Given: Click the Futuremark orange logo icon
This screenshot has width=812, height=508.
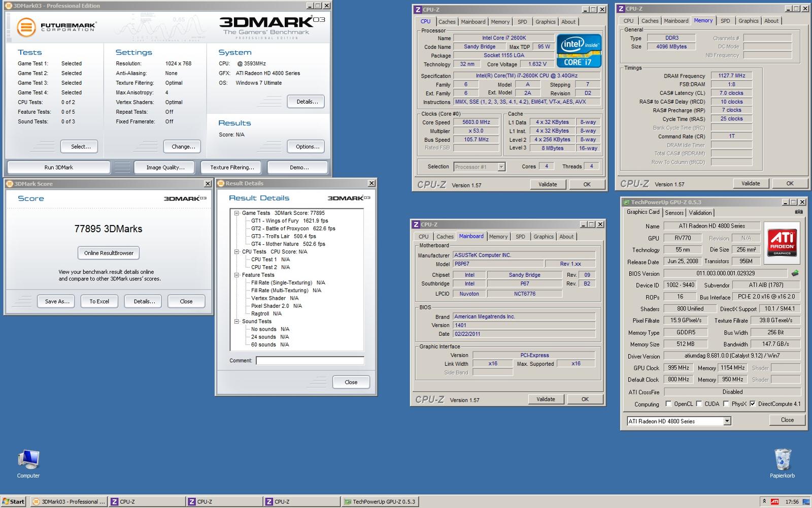Looking at the screenshot, I should coord(26,27).
